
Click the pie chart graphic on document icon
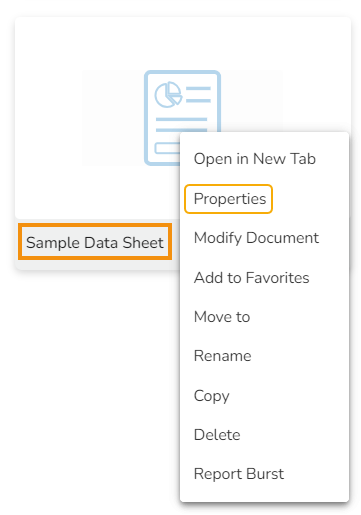(x=168, y=95)
